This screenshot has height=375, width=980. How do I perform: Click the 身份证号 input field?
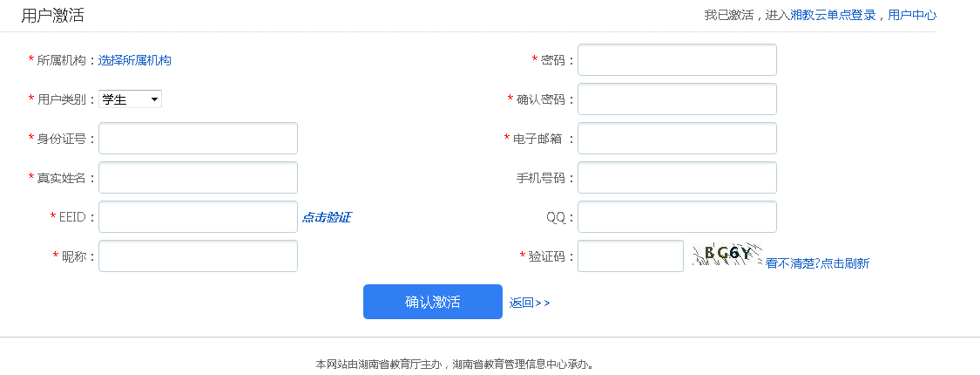coord(198,139)
